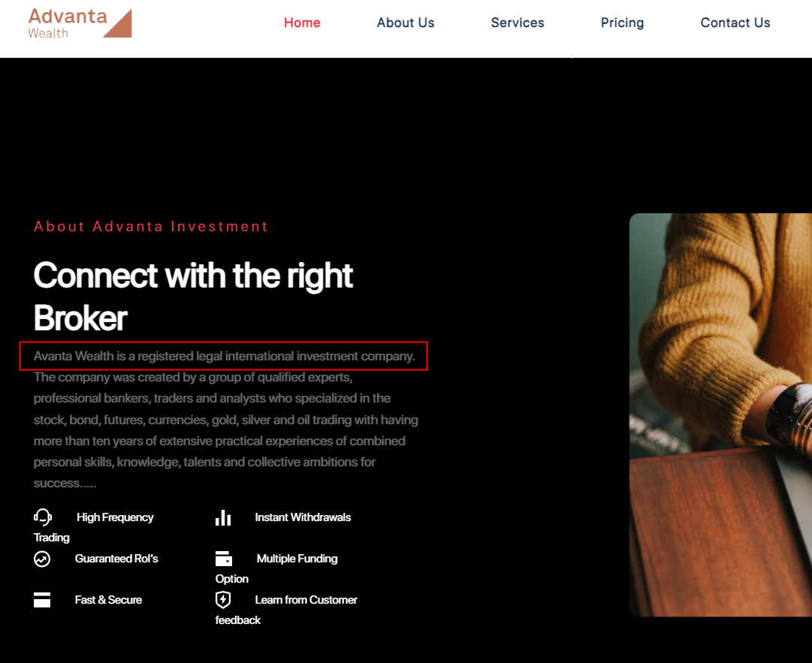This screenshot has height=663, width=812.
Task: Click the trend circle icon beside Guaranteed RoI's
Action: 42,559
